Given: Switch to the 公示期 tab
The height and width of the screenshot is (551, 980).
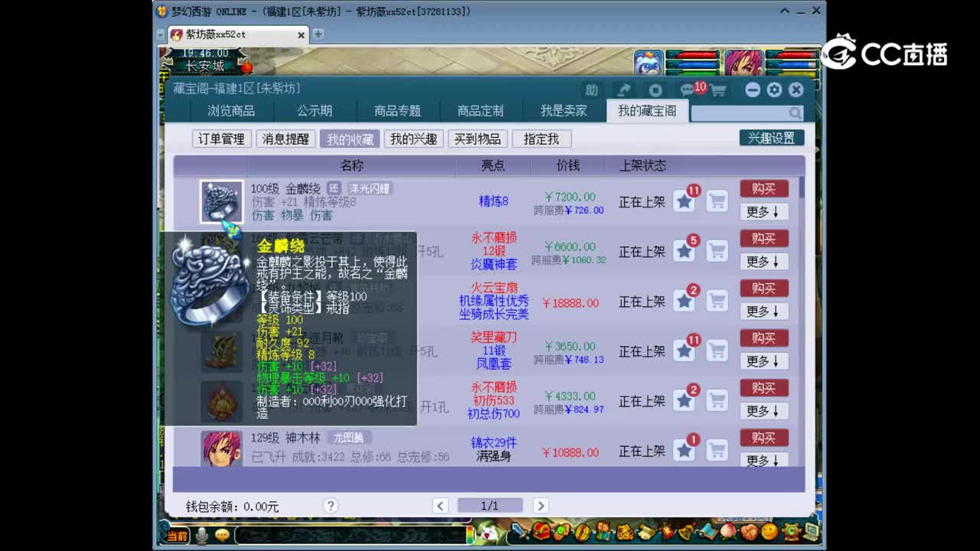Looking at the screenshot, I should click(x=315, y=111).
